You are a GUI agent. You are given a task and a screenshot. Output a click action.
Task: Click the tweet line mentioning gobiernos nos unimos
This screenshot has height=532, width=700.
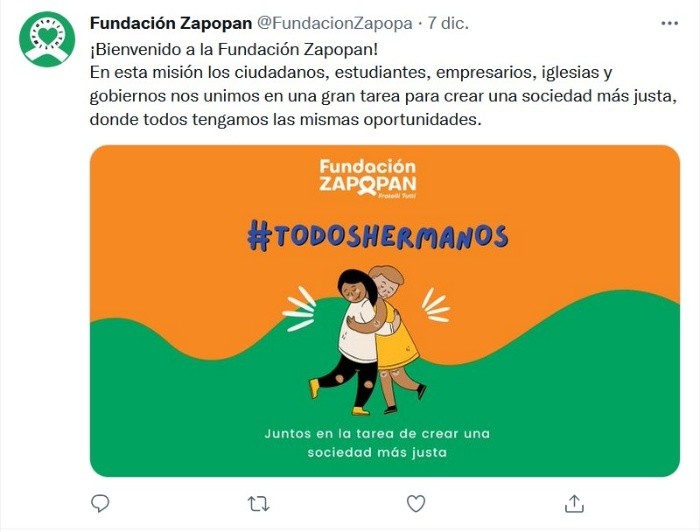click(383, 96)
